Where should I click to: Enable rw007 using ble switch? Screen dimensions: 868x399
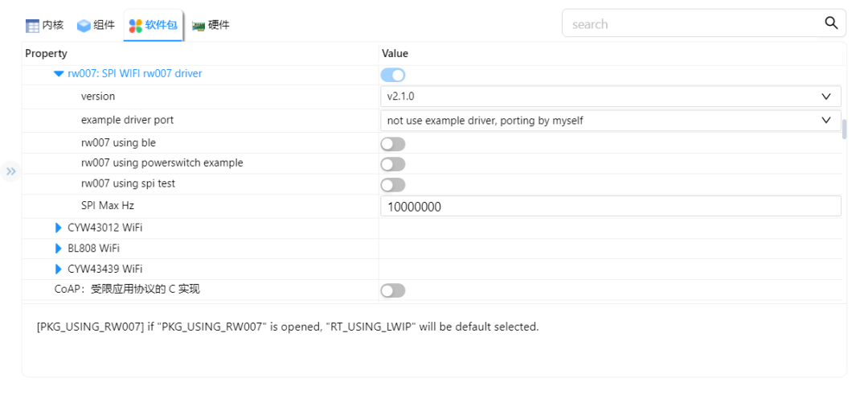392,144
